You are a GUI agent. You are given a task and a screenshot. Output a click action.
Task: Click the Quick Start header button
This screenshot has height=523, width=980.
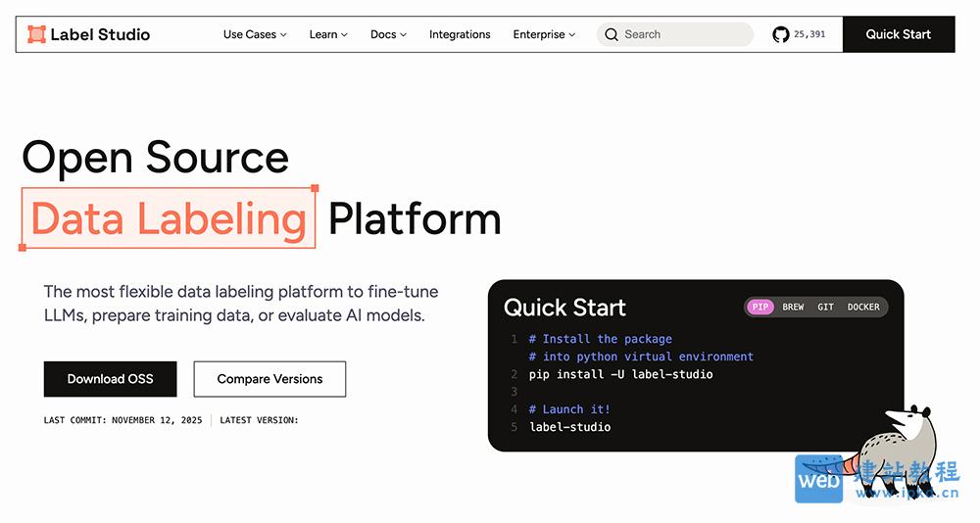coord(898,34)
